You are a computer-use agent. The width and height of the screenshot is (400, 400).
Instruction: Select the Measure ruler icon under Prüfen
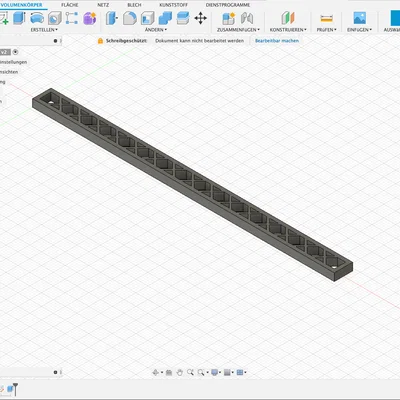326,18
